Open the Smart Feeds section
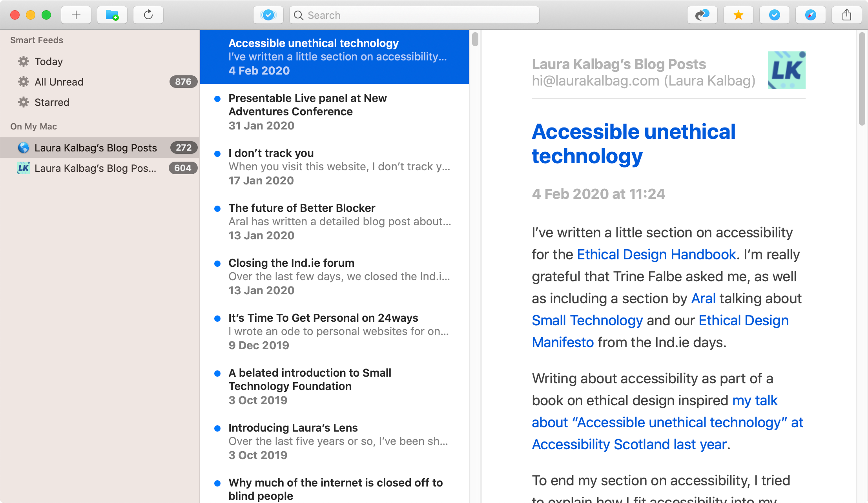The height and width of the screenshot is (503, 868). point(37,40)
